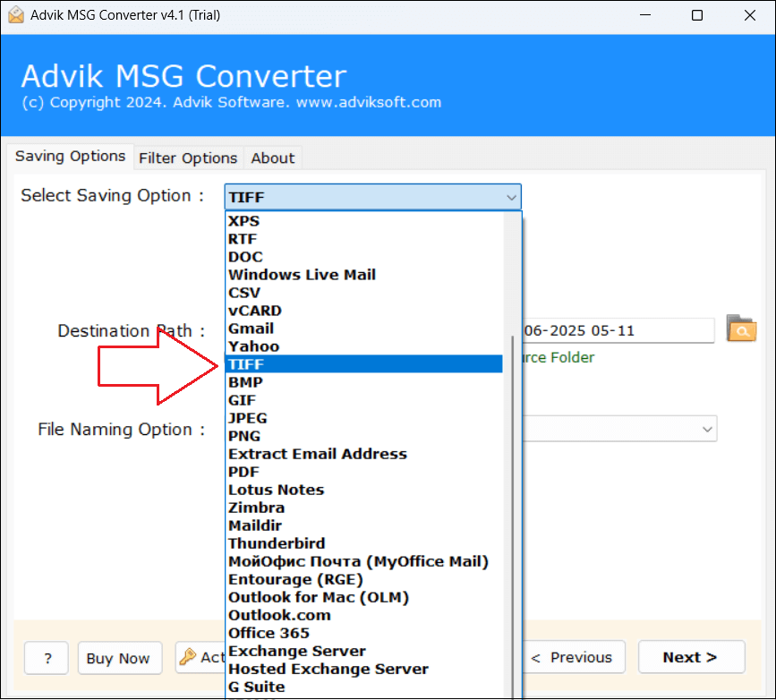Choose Office 365 from the list
This screenshot has height=700, width=776.
click(363, 633)
